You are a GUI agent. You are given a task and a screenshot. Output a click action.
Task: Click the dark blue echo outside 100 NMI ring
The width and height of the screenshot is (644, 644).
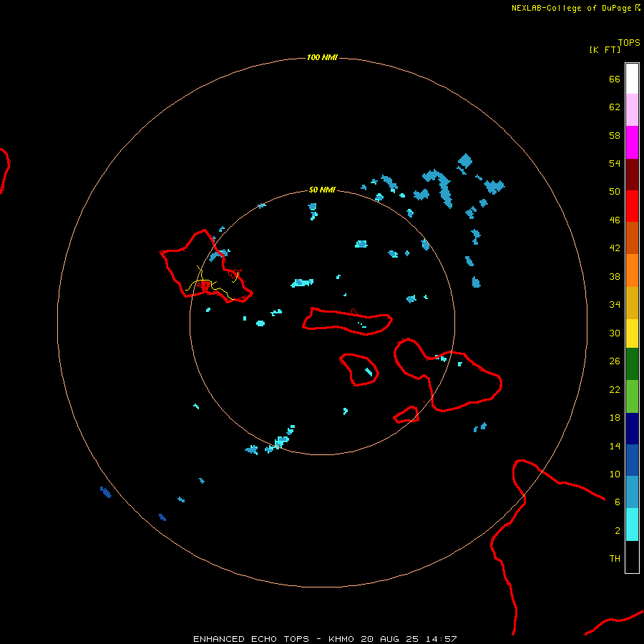(x=106, y=492)
